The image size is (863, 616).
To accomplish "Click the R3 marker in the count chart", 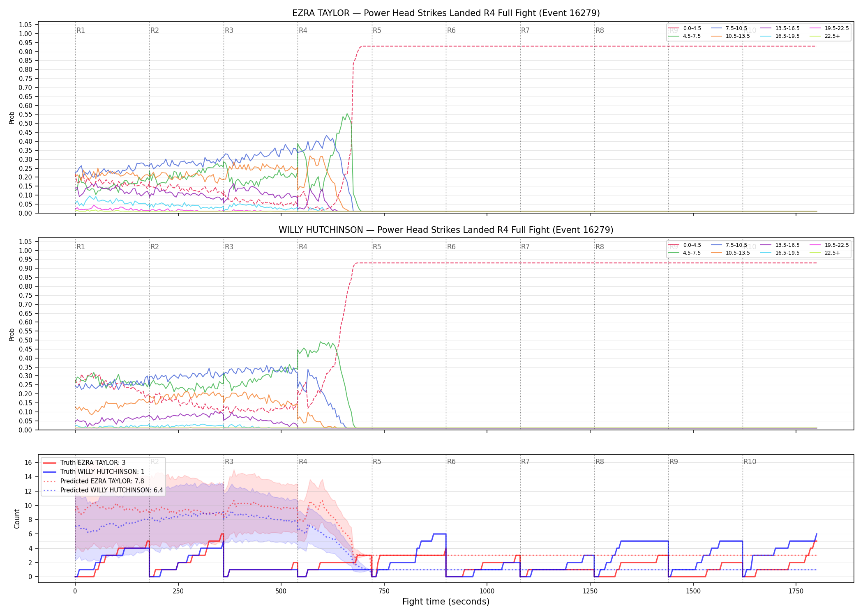I will 229,462.
